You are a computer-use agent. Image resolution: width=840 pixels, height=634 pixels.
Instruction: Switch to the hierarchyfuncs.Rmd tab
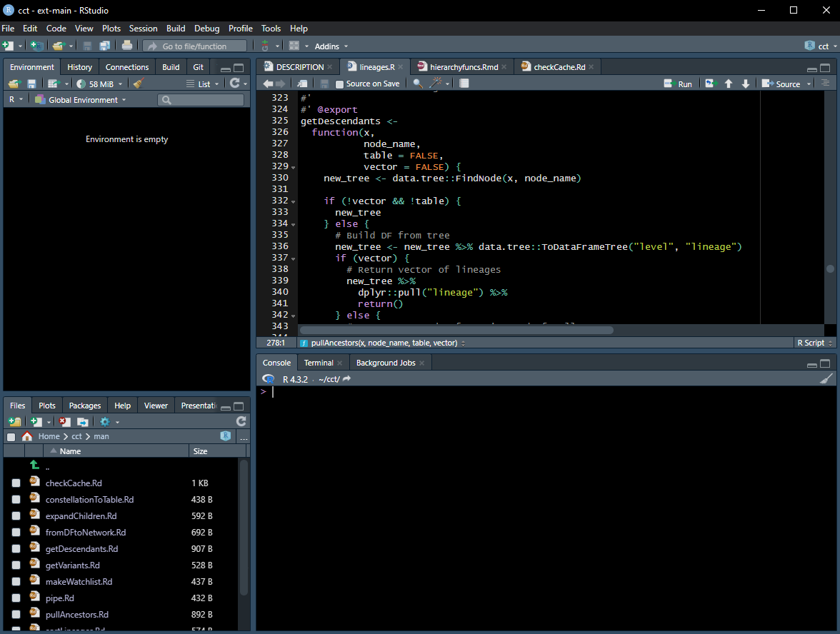tap(463, 67)
